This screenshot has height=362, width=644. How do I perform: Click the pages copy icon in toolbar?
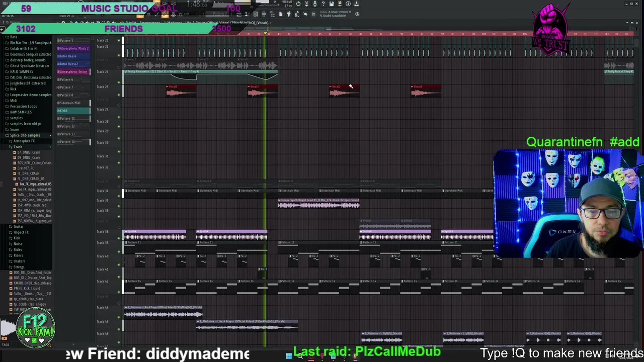(281, 14)
